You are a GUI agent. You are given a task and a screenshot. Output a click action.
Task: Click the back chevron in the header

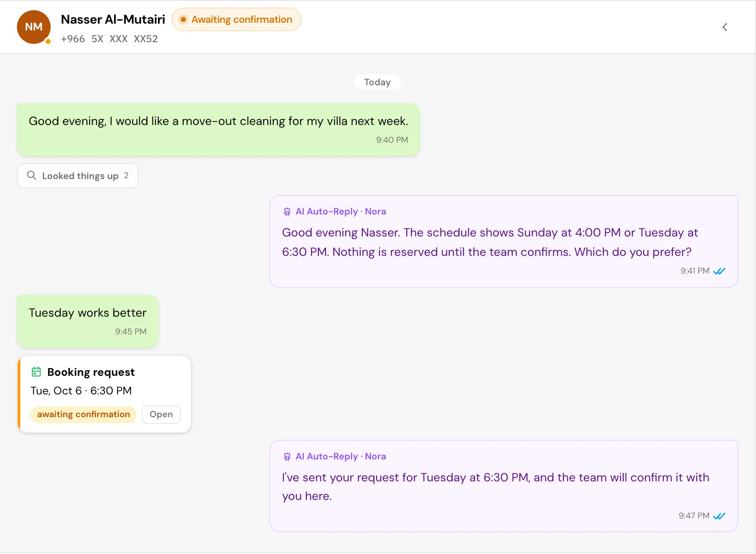click(x=725, y=27)
